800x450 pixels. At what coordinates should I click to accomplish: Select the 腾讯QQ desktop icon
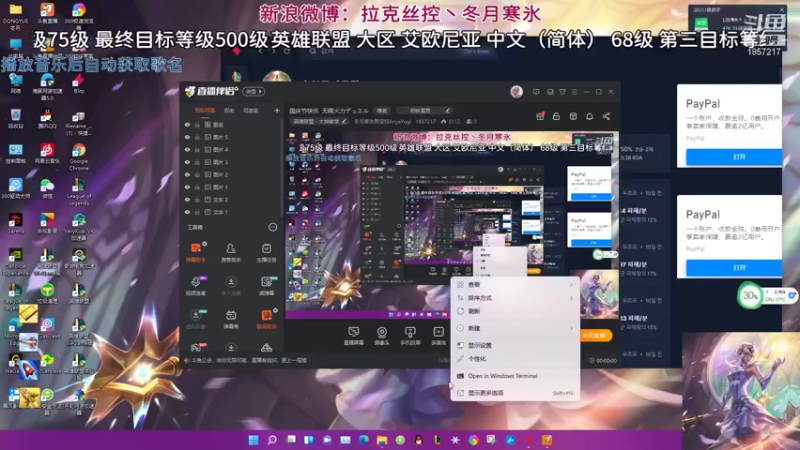47,119
